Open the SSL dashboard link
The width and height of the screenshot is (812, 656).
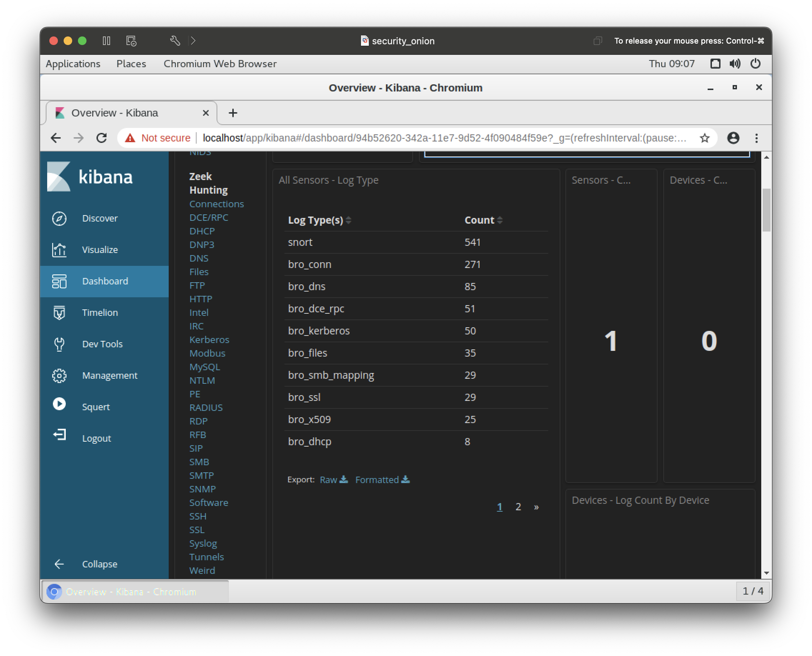pos(197,530)
